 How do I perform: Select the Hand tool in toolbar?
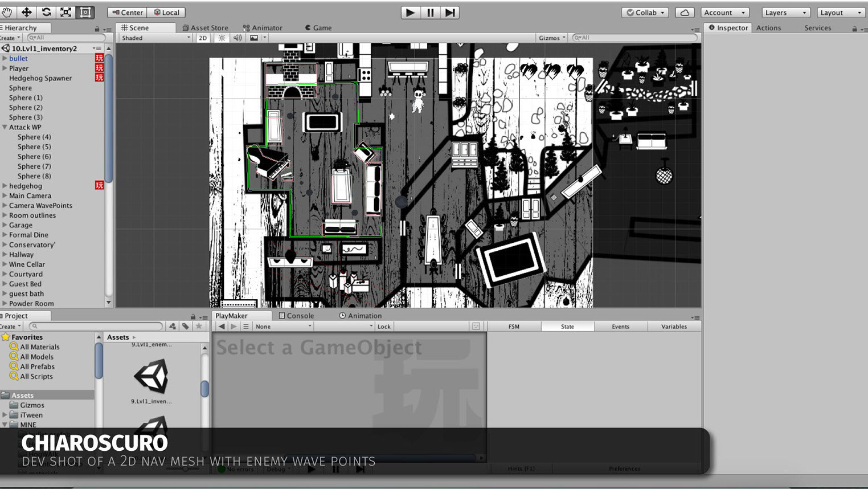[x=7, y=12]
